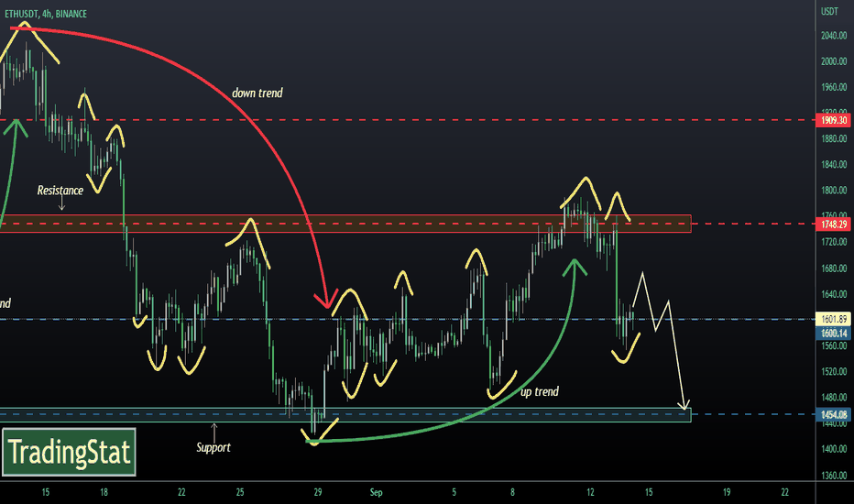The height and width of the screenshot is (504, 854).
Task: Click the 1480.00 price axis tick
Action: click(x=834, y=397)
